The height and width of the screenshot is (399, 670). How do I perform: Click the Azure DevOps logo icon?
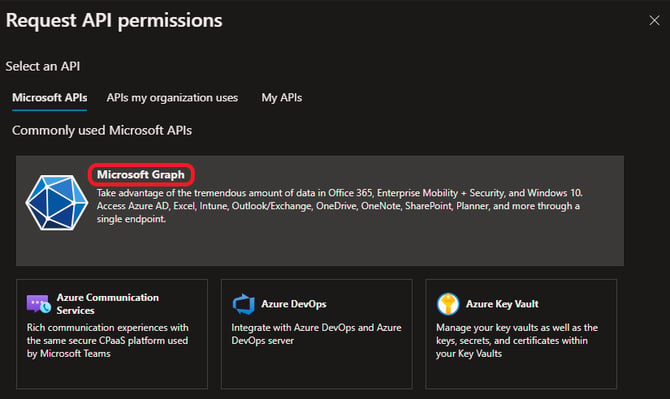coord(244,304)
